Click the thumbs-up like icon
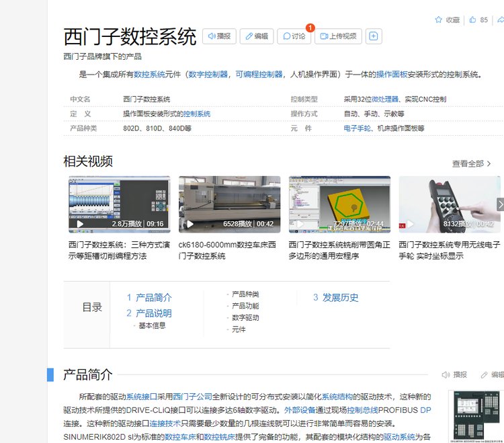 pos(473,20)
